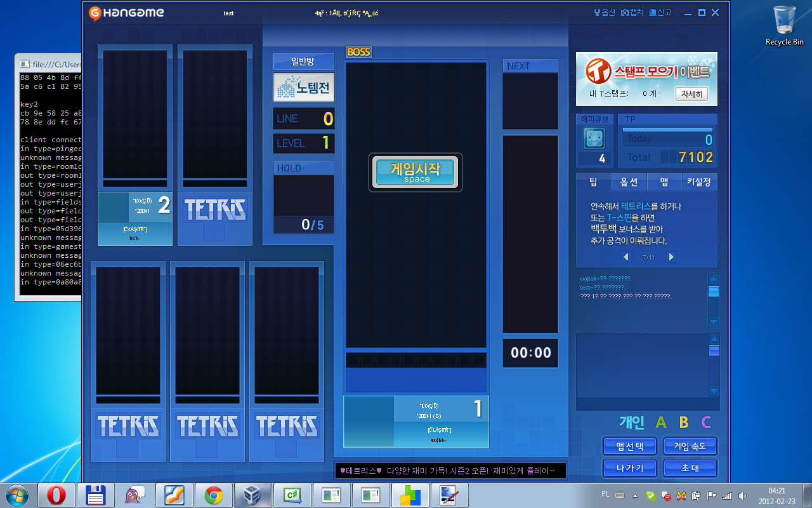This screenshot has height=508, width=812.
Task: Click the volume speaker tray icon
Action: coord(743,495)
